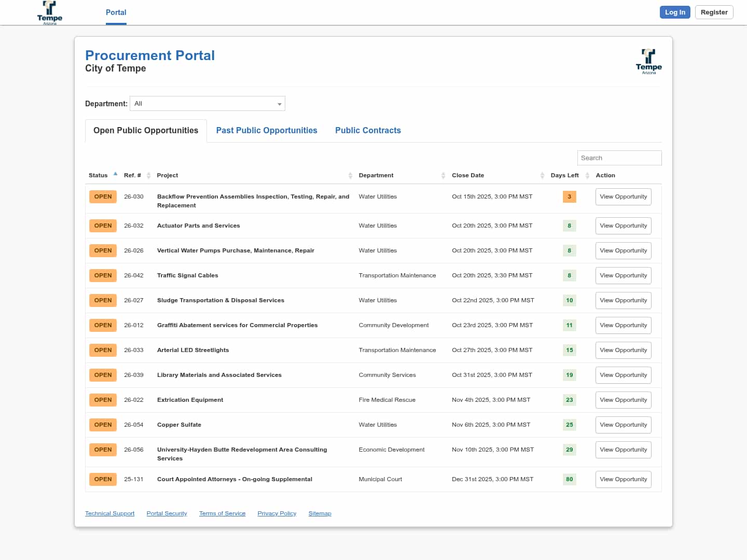
Task: Click the Tempe logo in the portal header
Action: pos(648,62)
